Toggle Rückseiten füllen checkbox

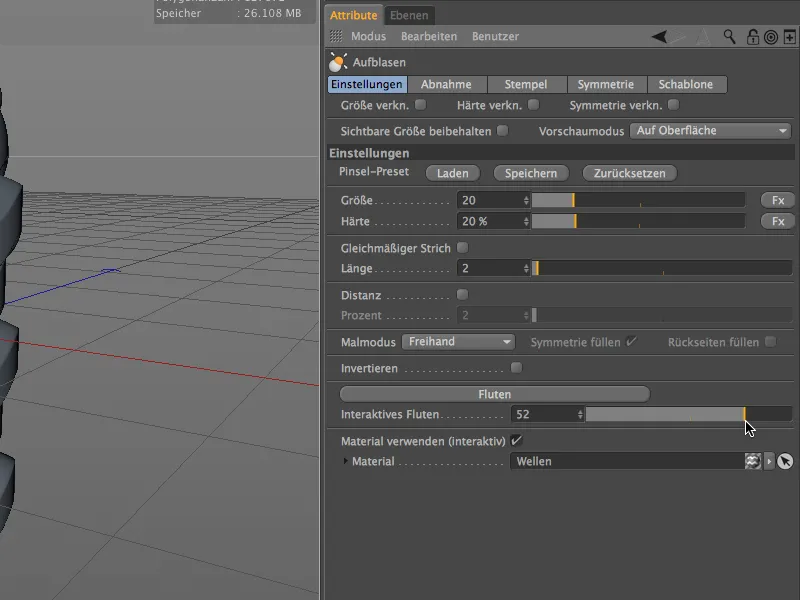770,342
